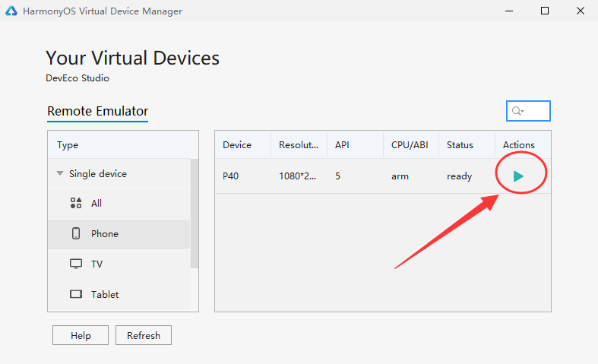
Task: Maximize the Virtual Device Manager window
Action: [545, 11]
